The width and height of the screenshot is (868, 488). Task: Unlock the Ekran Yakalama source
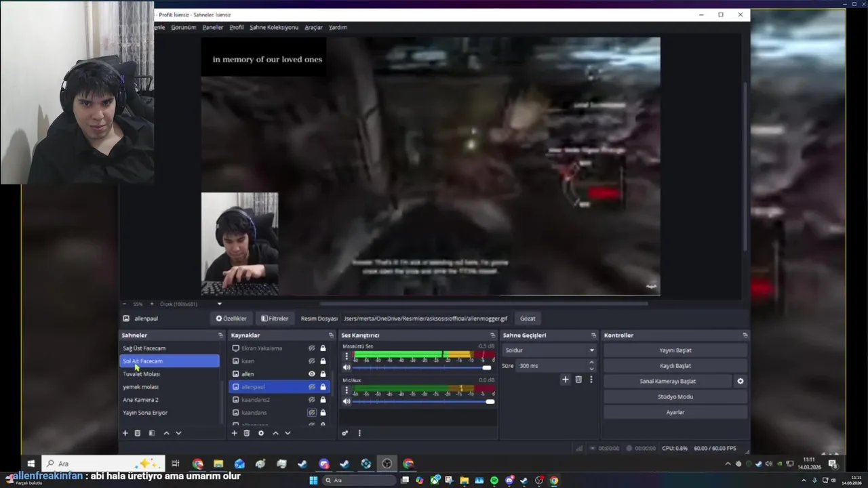pyautogui.click(x=323, y=348)
